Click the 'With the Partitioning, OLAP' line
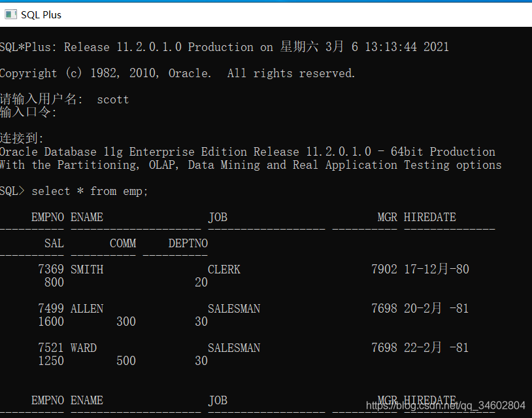 coord(251,165)
